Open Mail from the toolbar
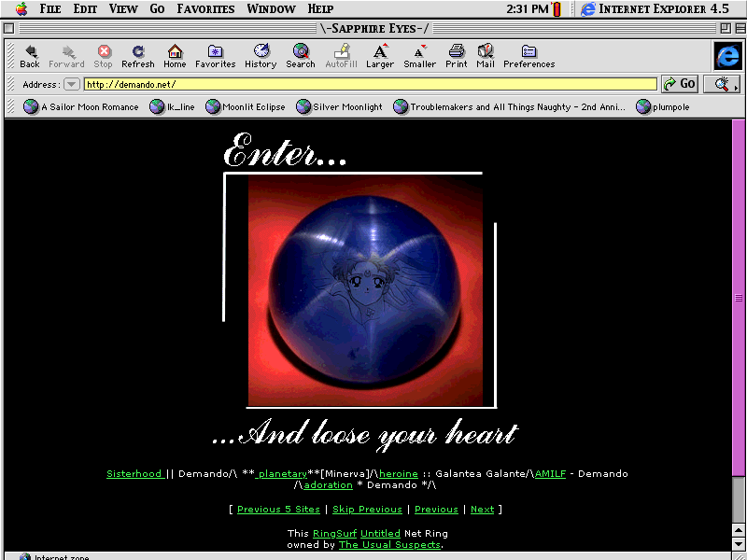The height and width of the screenshot is (560, 747). click(x=486, y=52)
